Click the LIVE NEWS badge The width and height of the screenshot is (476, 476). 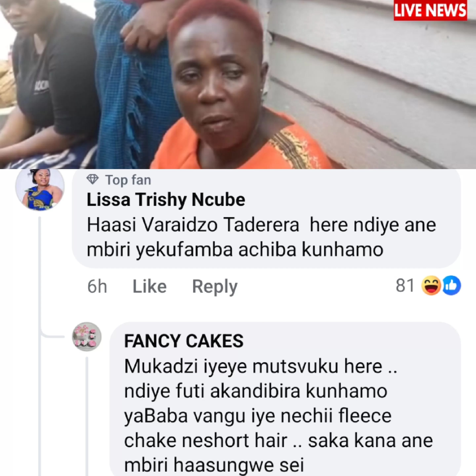point(430,10)
